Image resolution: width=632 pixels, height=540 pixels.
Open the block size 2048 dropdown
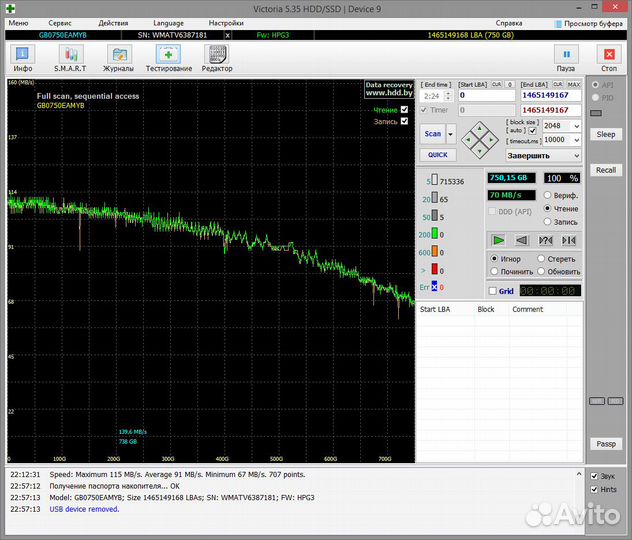pos(575,126)
